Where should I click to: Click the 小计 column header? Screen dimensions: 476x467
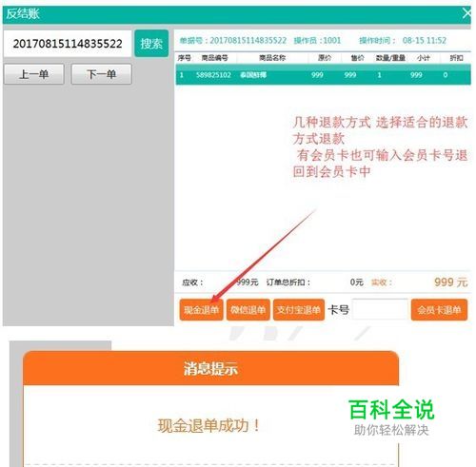coord(424,58)
